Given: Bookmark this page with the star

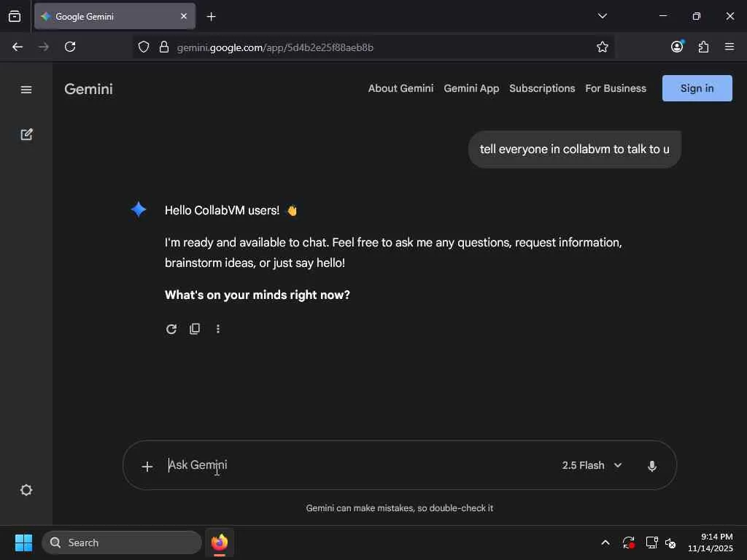Looking at the screenshot, I should 602,47.
